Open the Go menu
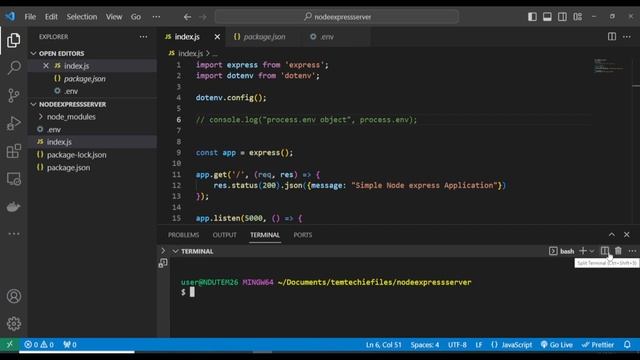The image size is (640, 360). tap(136, 17)
